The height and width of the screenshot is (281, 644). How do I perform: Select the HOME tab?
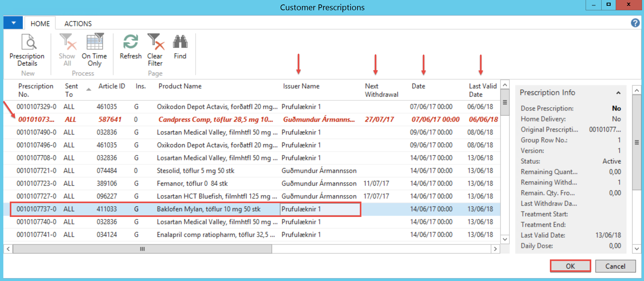click(40, 24)
